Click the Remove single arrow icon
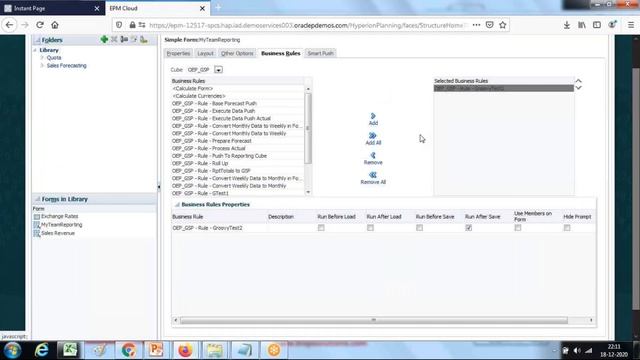The width and height of the screenshot is (640, 360). point(373,155)
